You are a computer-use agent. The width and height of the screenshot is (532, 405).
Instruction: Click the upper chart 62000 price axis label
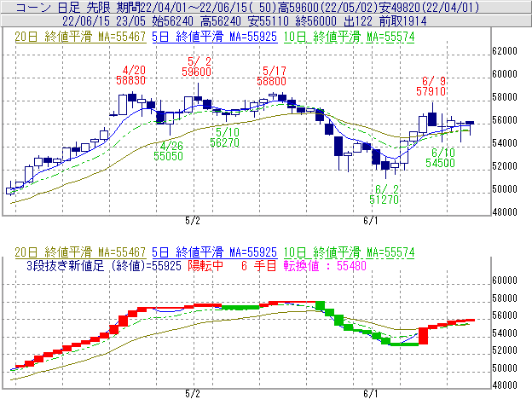[x=505, y=51]
